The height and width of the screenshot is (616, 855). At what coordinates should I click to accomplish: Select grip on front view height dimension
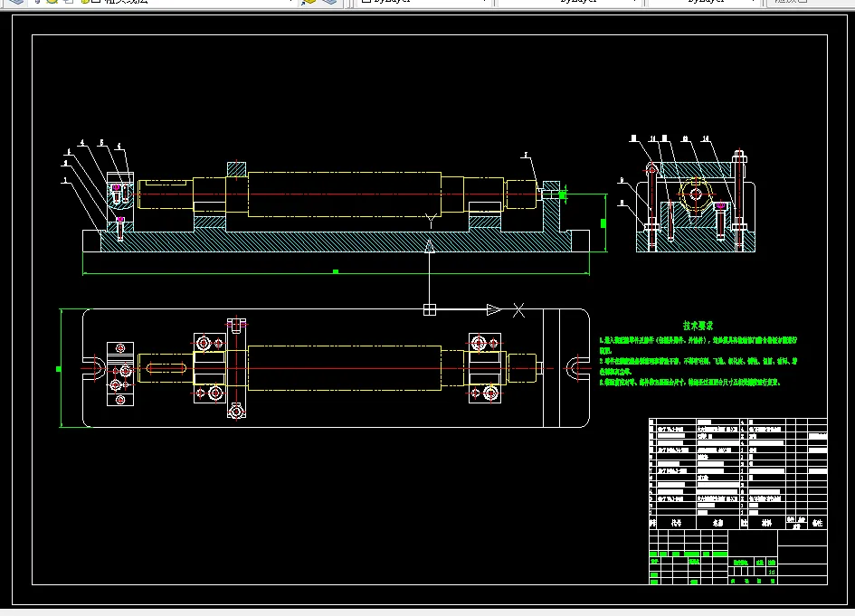click(x=603, y=223)
